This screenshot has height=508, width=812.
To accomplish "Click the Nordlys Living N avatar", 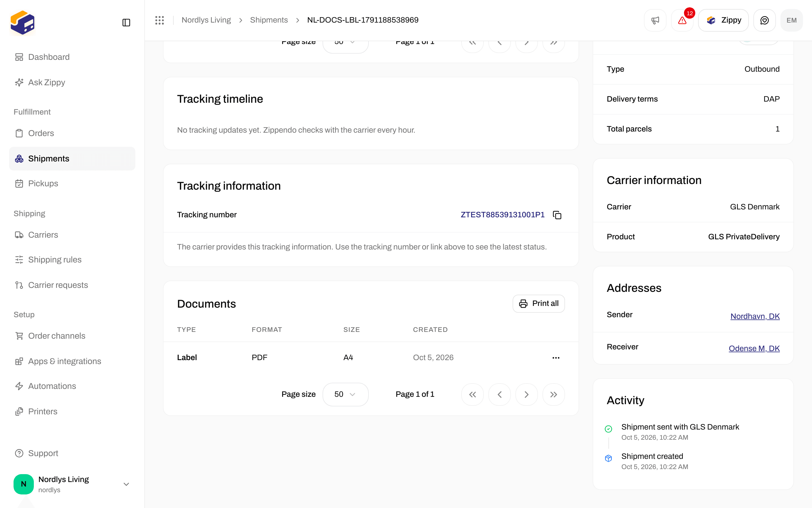I will [23, 484].
